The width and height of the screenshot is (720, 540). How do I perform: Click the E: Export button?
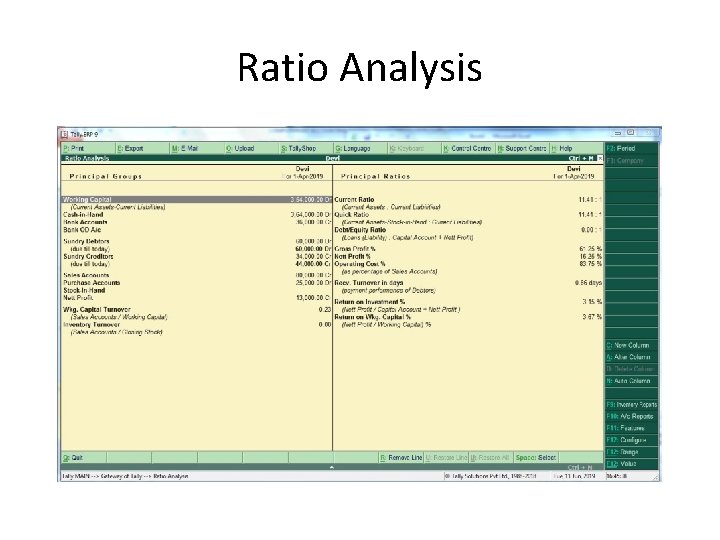142,148
